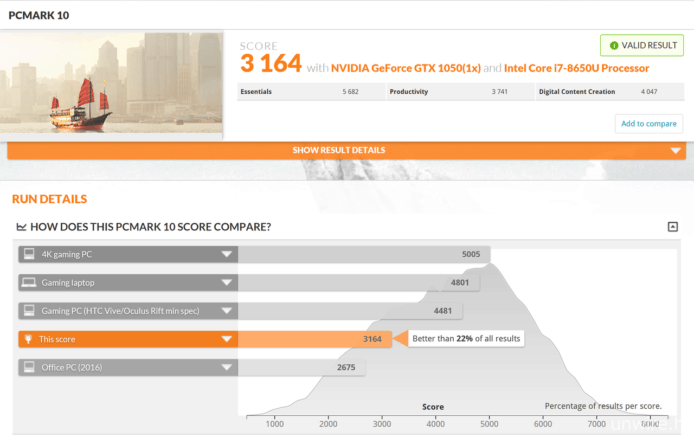694x438 pixels.
Task: Click the chart icon beside the comparison heading
Action: coord(21,227)
